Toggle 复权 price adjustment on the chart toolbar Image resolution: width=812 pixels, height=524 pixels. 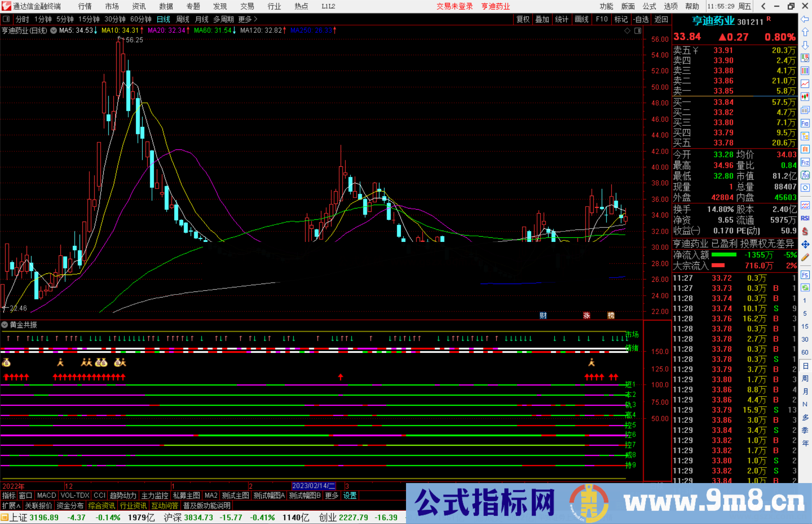pos(523,19)
